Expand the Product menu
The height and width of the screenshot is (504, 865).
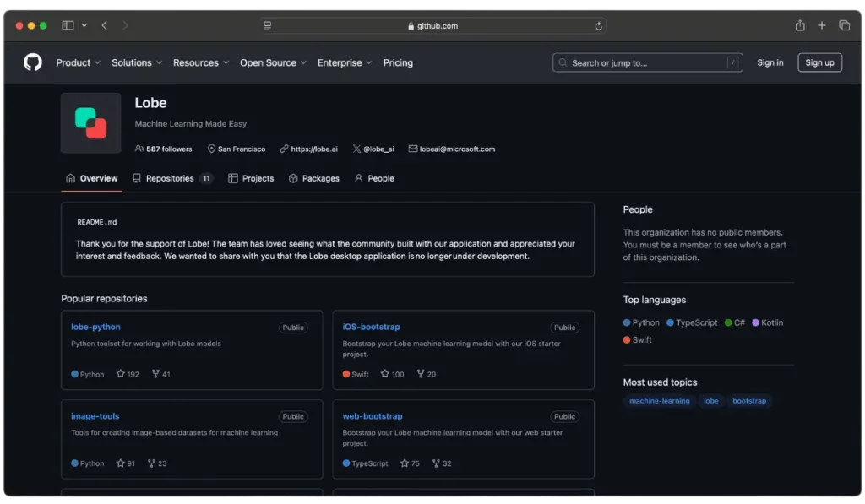[x=79, y=62]
